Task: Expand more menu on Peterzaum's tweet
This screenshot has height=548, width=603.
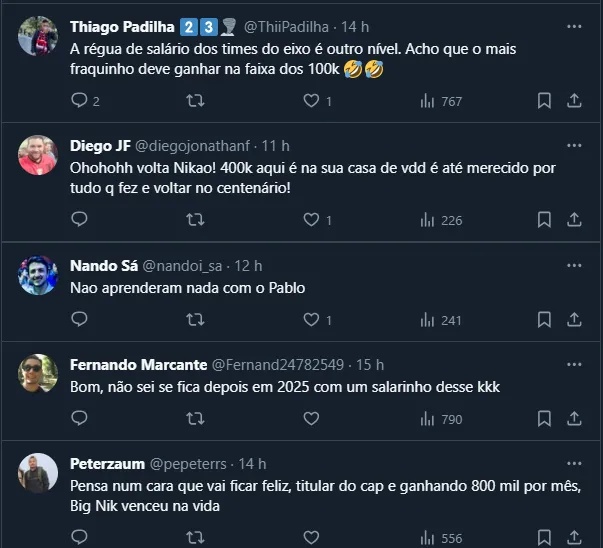Action: (x=574, y=463)
